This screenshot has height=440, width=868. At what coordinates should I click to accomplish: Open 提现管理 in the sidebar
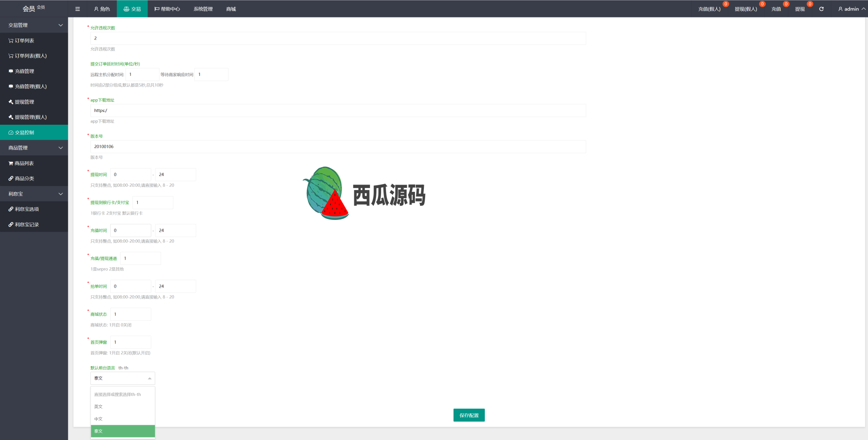tap(34, 102)
